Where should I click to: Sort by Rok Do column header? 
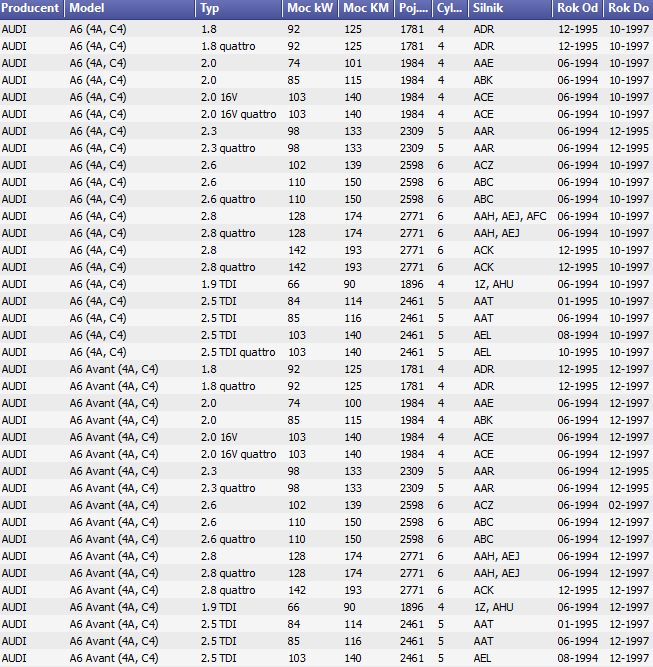point(628,9)
